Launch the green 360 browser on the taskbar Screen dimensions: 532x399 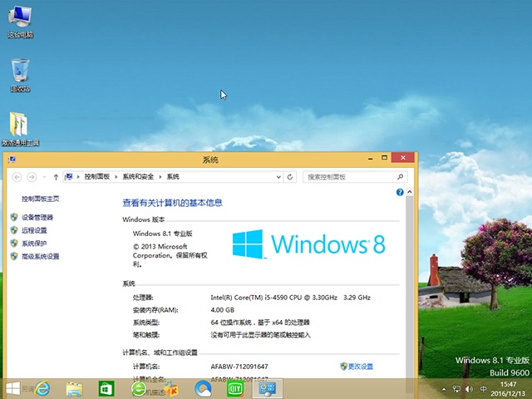(x=139, y=388)
